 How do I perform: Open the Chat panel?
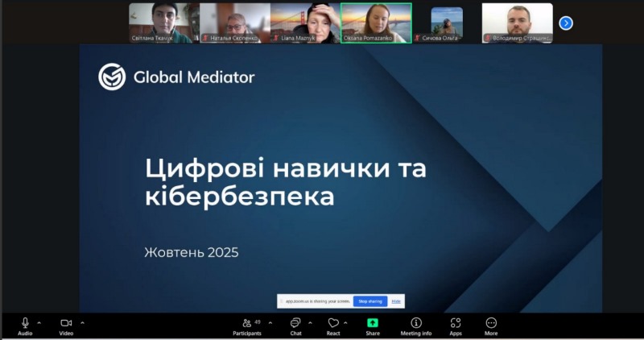(295, 327)
